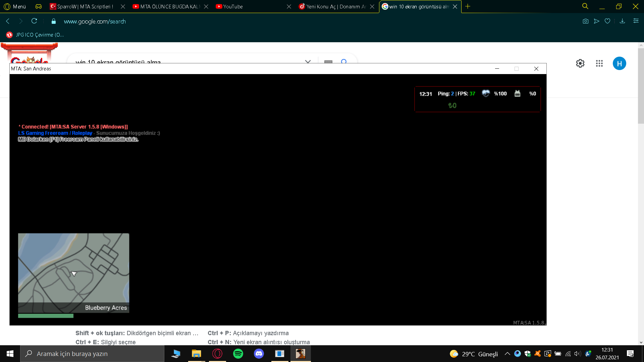
Task: Click the heart bookmark icon in address bar
Action: pos(607,21)
